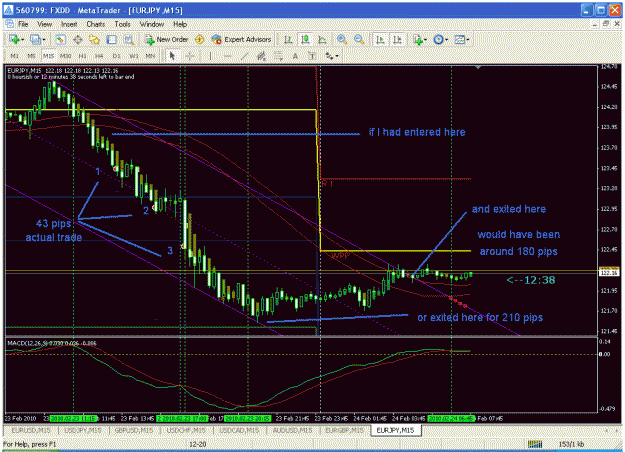This screenshot has width=625, height=452.
Task: Switch to the GBPUSD,M15 chart tab
Action: point(134,430)
